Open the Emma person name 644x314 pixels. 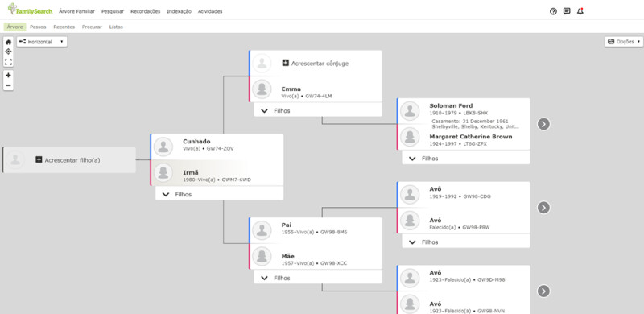point(291,89)
